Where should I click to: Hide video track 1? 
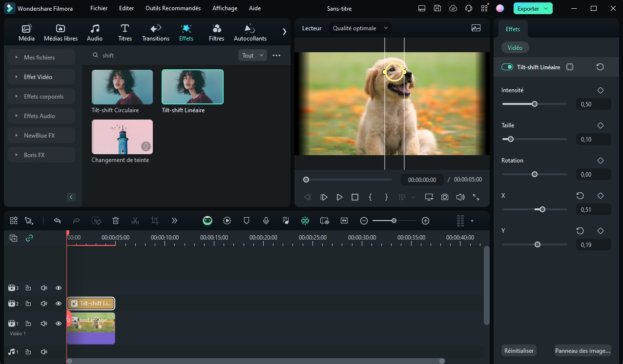59,324
